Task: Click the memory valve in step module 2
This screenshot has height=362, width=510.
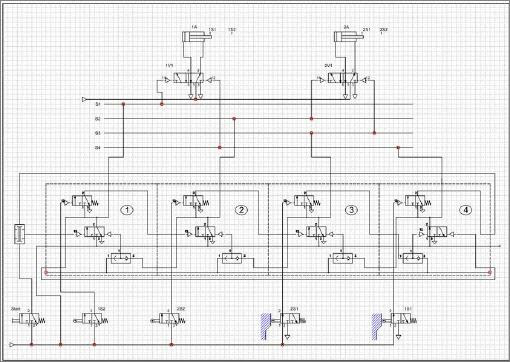Action: click(205, 232)
